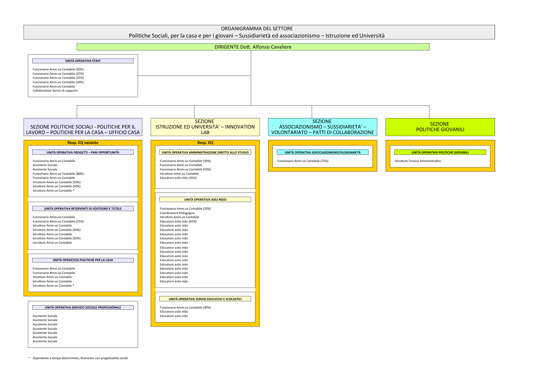
Task: Click the SEZIONE ISTRUZIONE ED UNIVERSITA' box
Action: point(205,127)
